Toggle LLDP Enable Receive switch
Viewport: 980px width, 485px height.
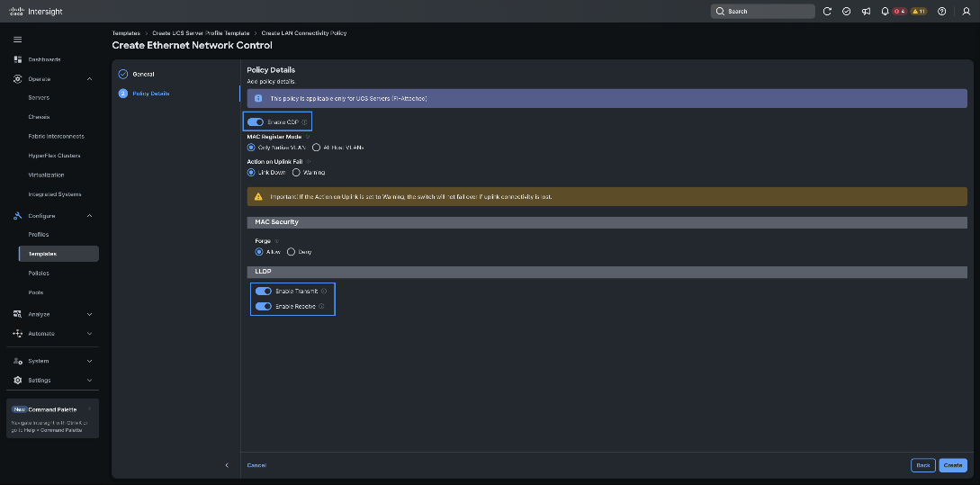point(264,306)
